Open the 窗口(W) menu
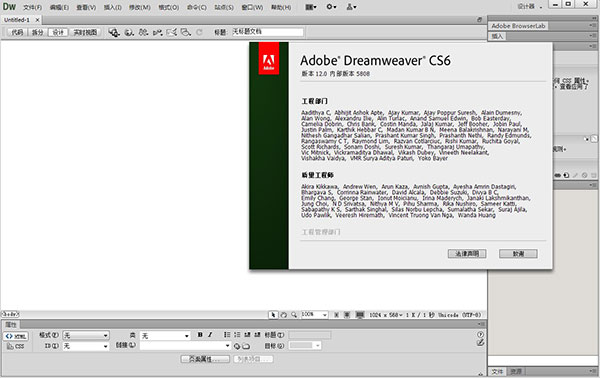The height and width of the screenshot is (378, 600). pyautogui.click(x=252, y=7)
